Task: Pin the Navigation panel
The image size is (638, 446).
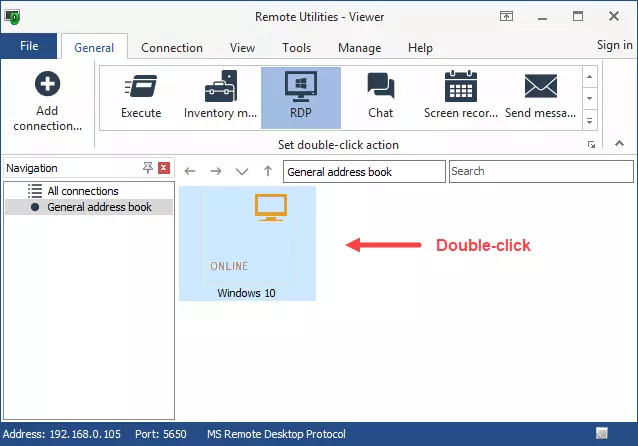Action: pyautogui.click(x=148, y=168)
